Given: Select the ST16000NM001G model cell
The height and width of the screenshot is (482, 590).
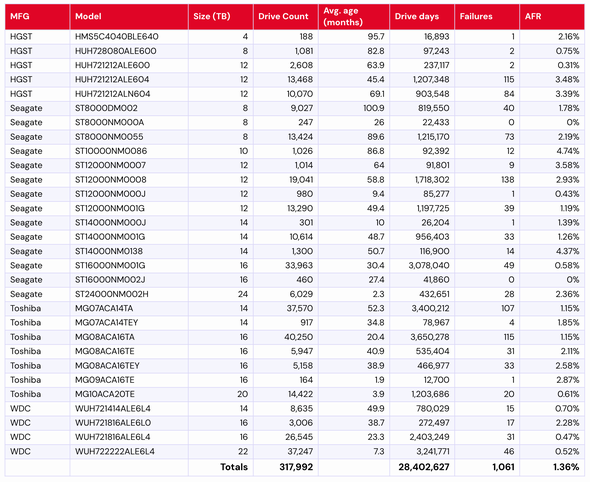Looking at the screenshot, I should coord(129,266).
